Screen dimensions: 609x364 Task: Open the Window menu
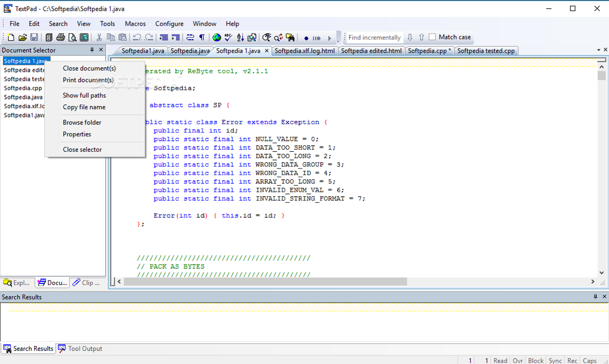(x=204, y=24)
